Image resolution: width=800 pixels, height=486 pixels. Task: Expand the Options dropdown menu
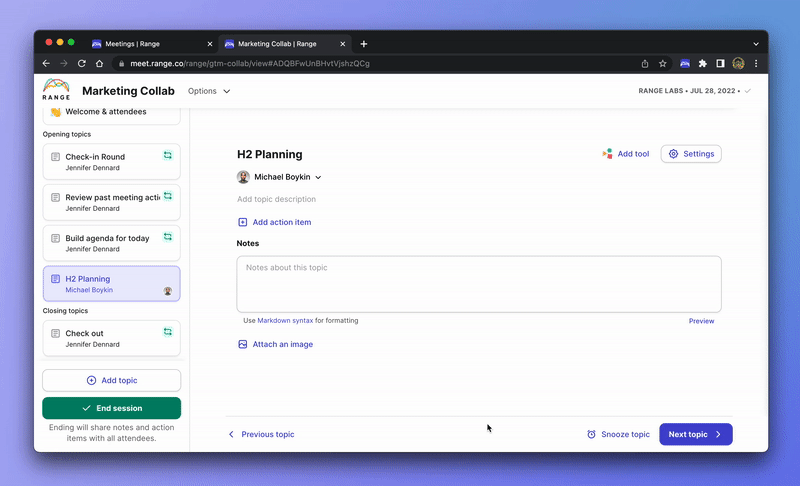click(x=209, y=91)
